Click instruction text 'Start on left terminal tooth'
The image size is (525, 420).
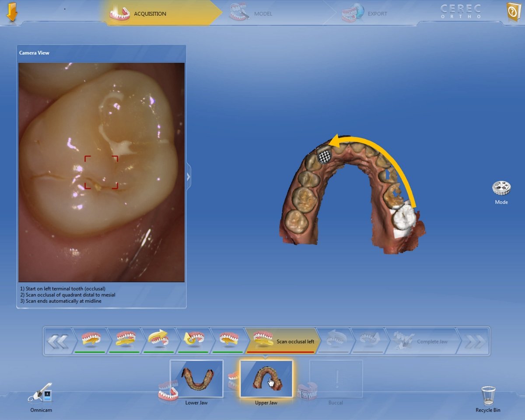point(63,289)
